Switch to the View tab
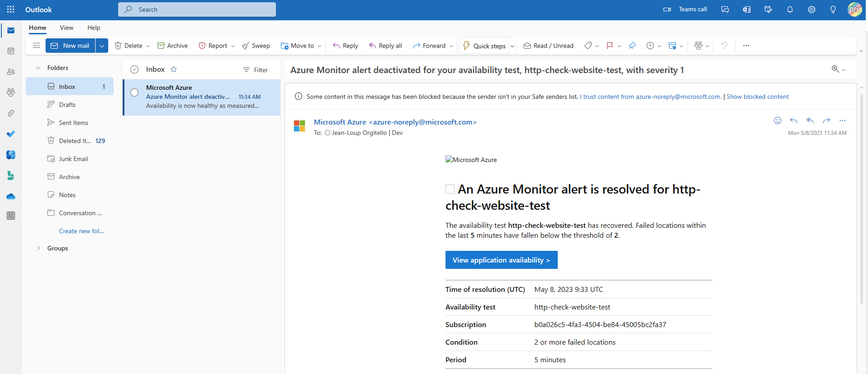This screenshot has width=868, height=374. tap(67, 28)
